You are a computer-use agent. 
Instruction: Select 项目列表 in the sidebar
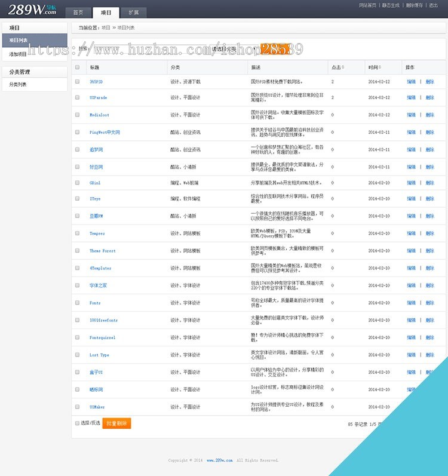pos(35,40)
